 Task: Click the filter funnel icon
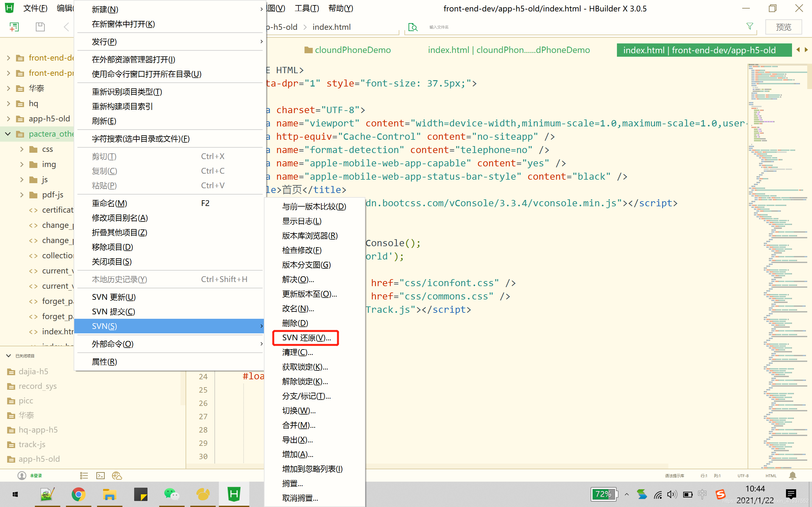[750, 27]
